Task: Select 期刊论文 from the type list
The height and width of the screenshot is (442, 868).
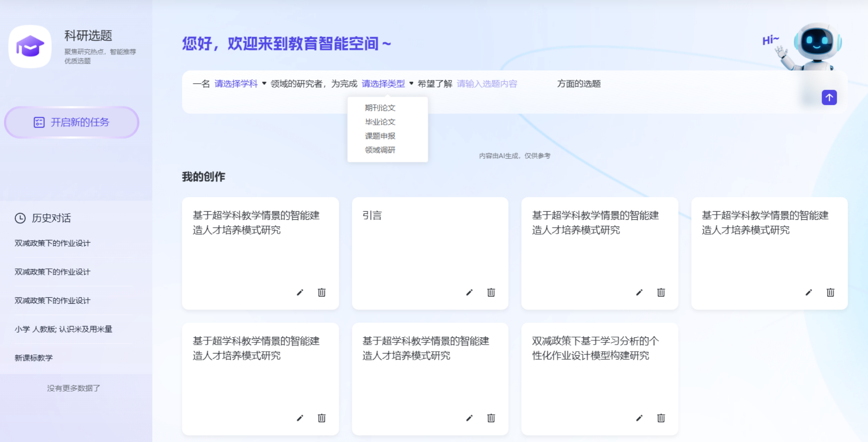Action: click(x=380, y=108)
